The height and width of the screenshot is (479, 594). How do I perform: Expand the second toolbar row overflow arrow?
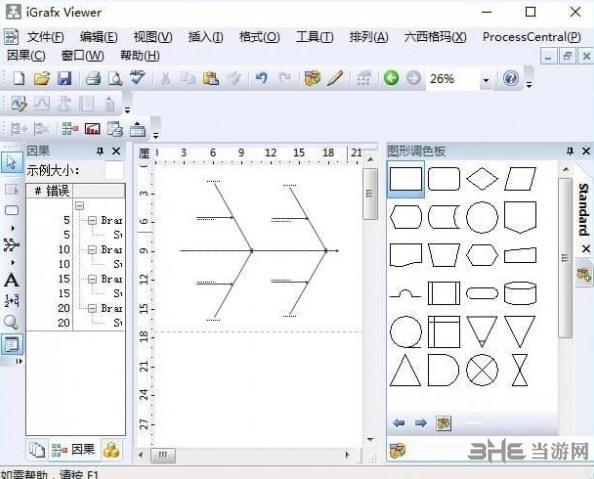tap(127, 110)
